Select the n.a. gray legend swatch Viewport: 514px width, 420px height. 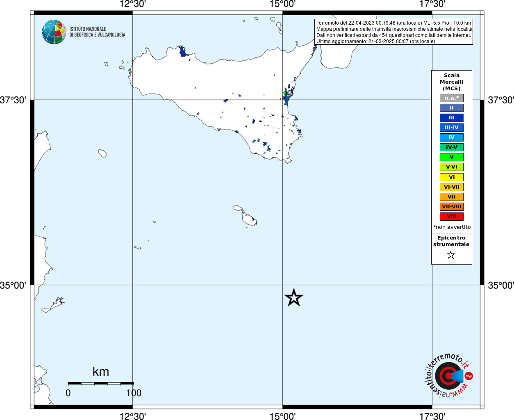[451, 98]
